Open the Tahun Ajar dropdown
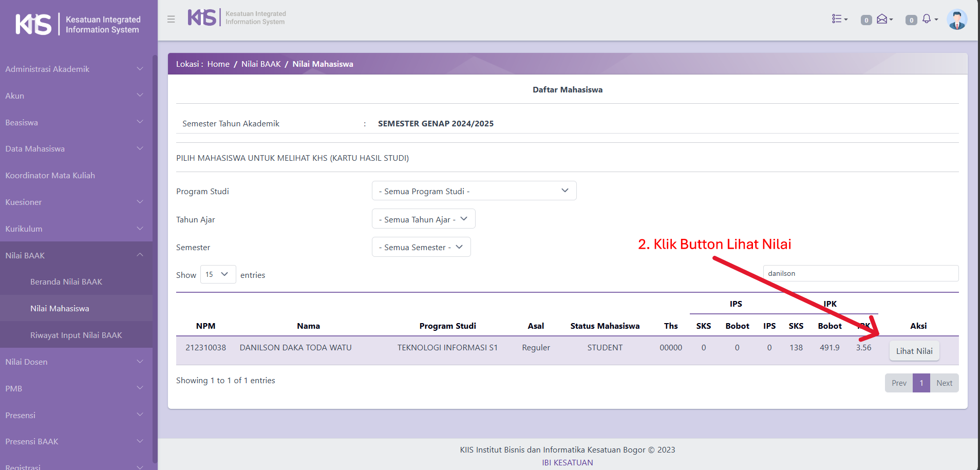 423,219
